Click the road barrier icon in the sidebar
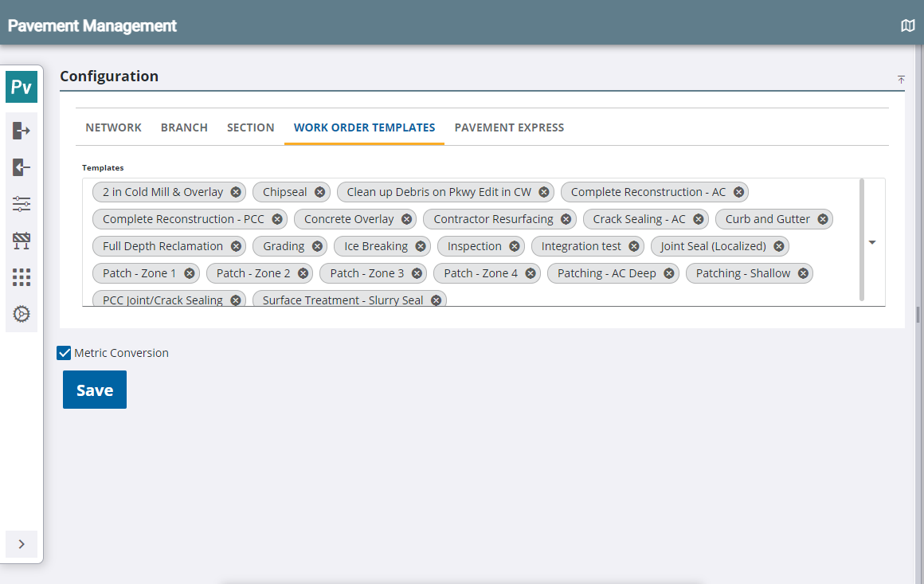The width and height of the screenshot is (924, 584). pyautogui.click(x=21, y=240)
